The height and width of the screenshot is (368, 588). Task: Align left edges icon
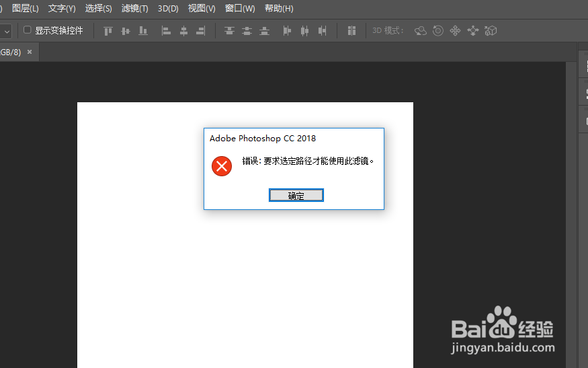(x=166, y=31)
